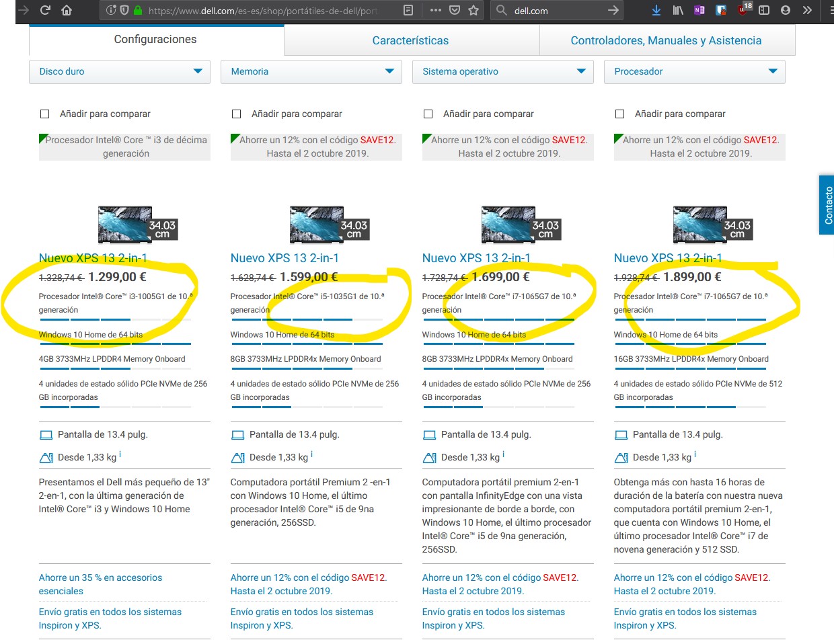The height and width of the screenshot is (644, 834).
Task: Click Envío gratis link under i3 model
Action: [x=110, y=618]
